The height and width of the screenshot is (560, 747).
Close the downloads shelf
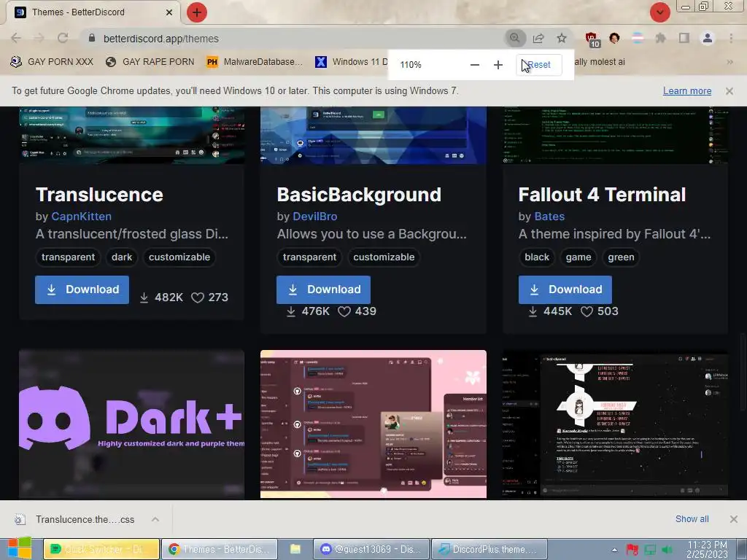tap(734, 519)
